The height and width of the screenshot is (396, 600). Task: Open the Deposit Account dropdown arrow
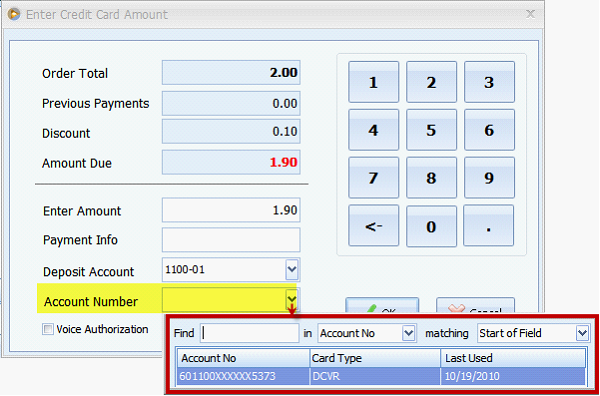(292, 270)
